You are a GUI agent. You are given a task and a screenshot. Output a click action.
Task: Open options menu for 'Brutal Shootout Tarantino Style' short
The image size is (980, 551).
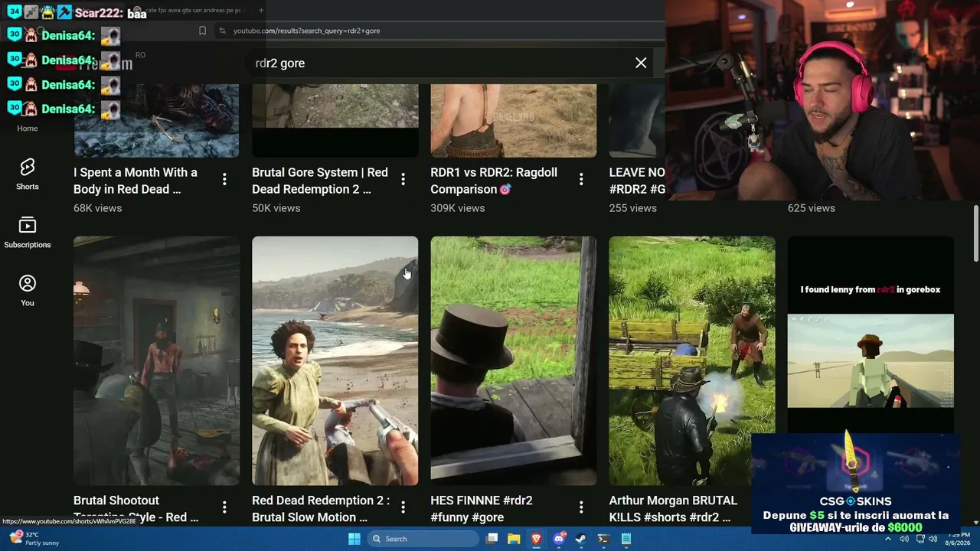(x=224, y=507)
